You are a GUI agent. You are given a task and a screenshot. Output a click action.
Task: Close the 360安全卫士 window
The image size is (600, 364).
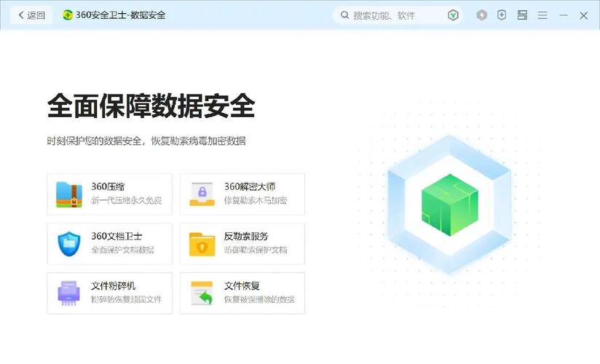pyautogui.click(x=583, y=15)
